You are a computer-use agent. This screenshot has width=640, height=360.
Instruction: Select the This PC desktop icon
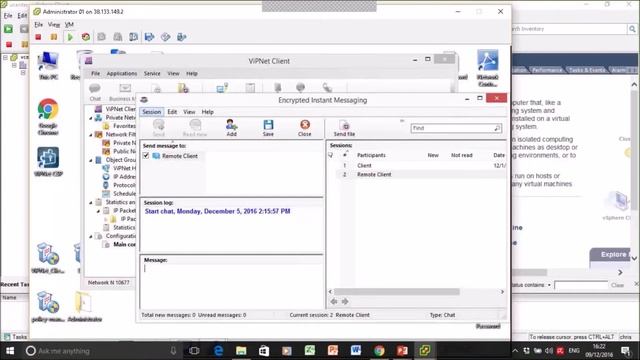[48, 65]
